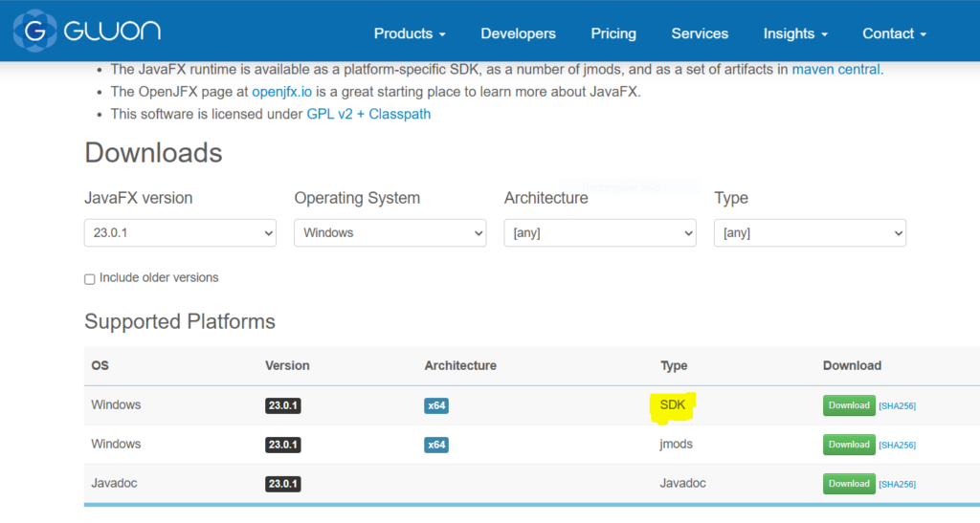Download the Windows jmods package
Image resolution: width=980 pixels, height=523 pixels.
[849, 445]
